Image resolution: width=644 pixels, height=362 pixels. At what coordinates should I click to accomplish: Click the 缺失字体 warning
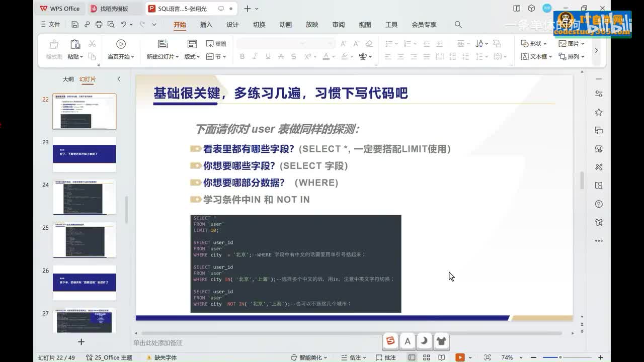coord(162,357)
